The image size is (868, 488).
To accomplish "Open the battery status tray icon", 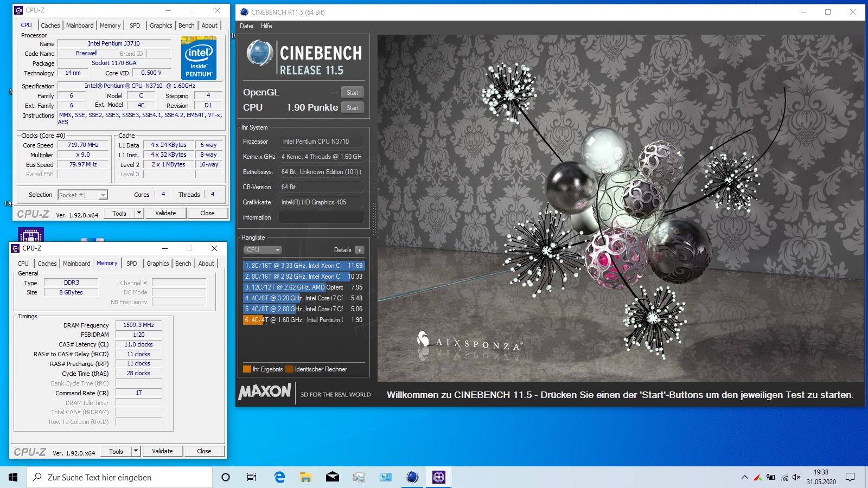I will (x=771, y=477).
